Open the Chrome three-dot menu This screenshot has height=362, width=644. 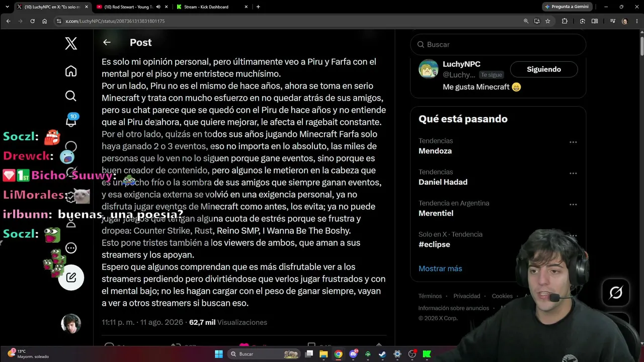tap(636, 21)
